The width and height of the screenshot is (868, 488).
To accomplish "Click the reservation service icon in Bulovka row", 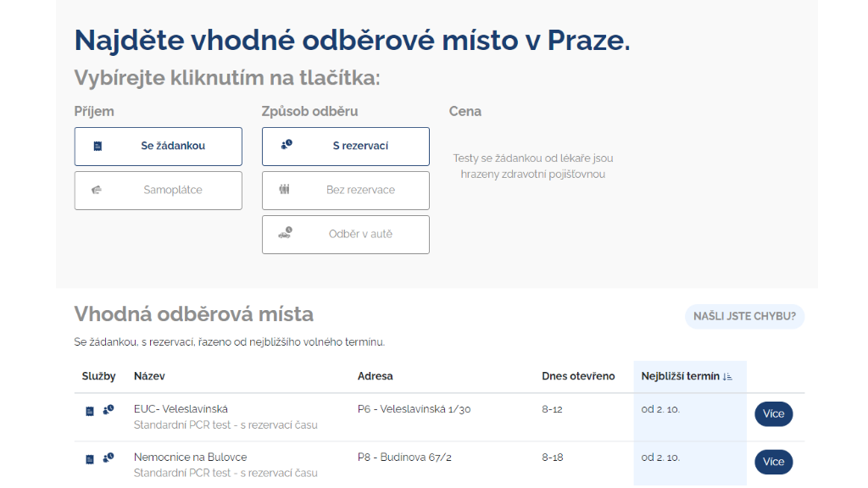I will pos(108,458).
